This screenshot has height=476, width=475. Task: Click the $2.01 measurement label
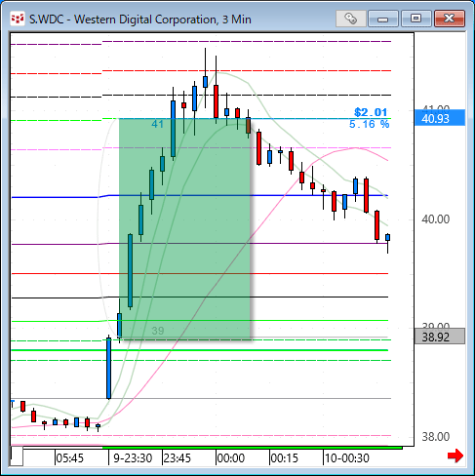pos(371,112)
